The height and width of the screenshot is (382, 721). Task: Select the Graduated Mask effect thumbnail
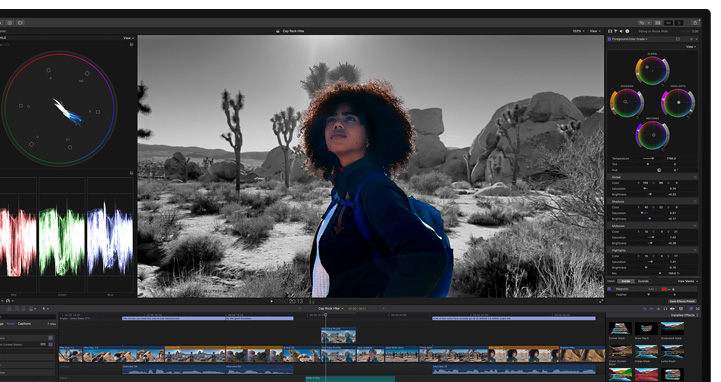click(x=672, y=328)
